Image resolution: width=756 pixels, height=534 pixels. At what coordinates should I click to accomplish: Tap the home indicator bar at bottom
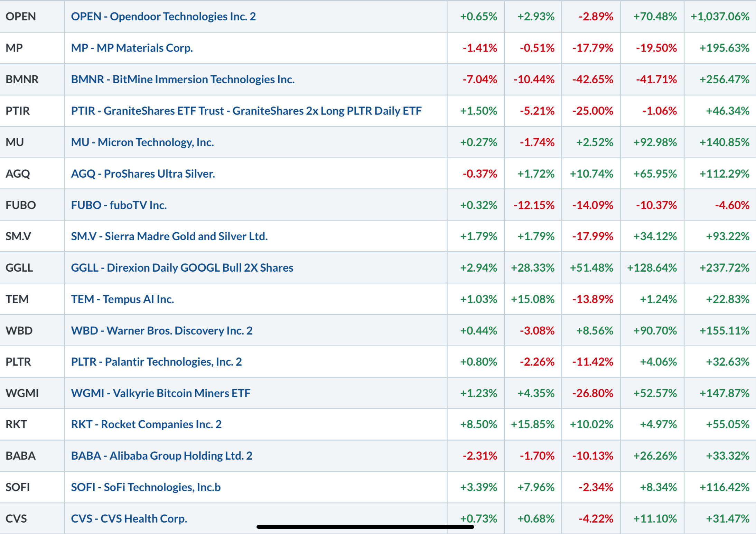pos(365,527)
